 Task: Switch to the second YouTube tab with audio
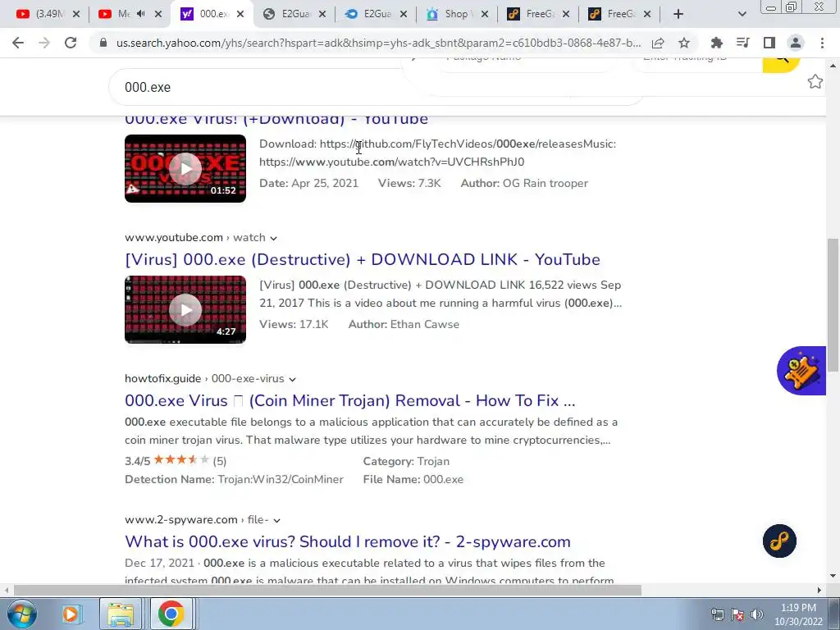[x=129, y=14]
